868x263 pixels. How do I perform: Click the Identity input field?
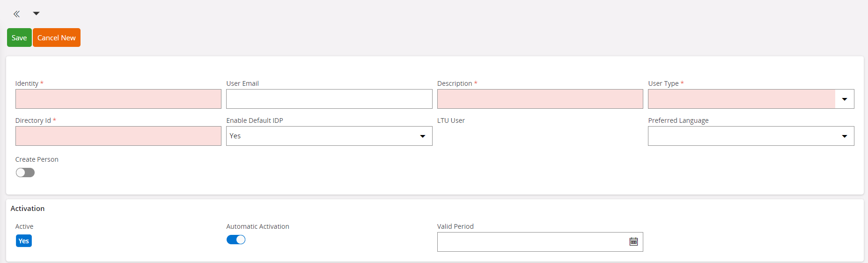point(118,99)
